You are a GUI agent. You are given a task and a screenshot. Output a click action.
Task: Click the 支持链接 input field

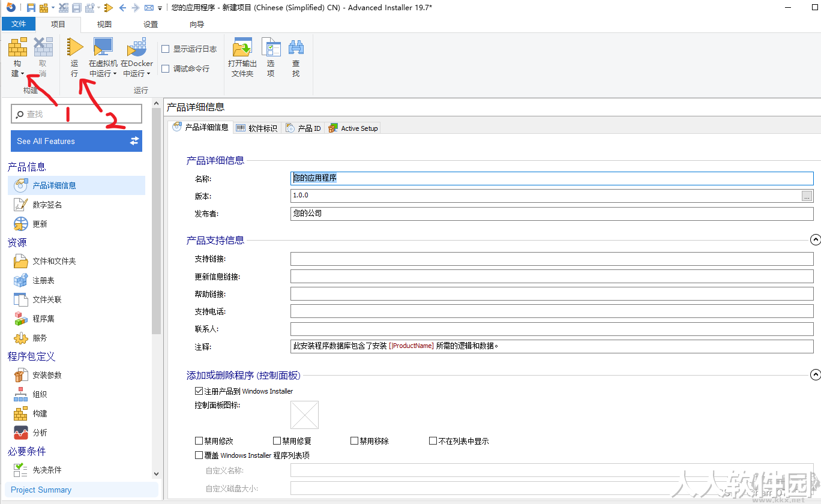552,259
